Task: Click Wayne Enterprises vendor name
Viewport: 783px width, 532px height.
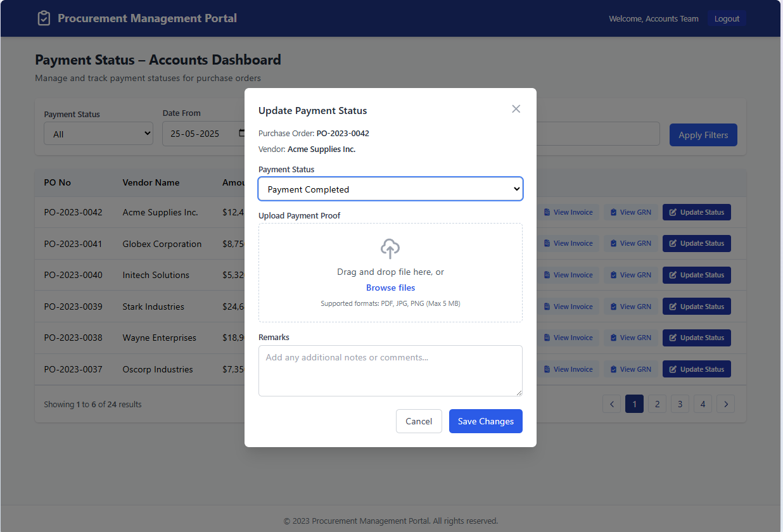Action: (x=160, y=338)
